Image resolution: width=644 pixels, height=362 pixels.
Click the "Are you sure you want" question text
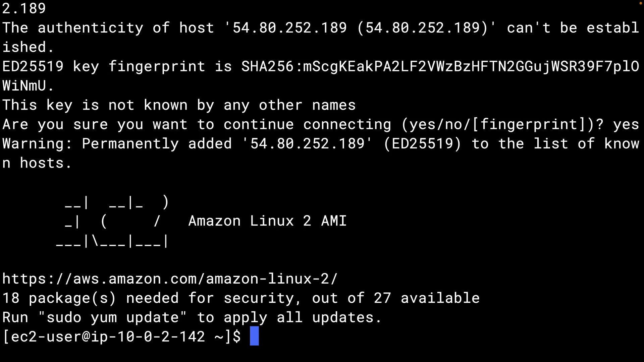[x=95, y=125]
